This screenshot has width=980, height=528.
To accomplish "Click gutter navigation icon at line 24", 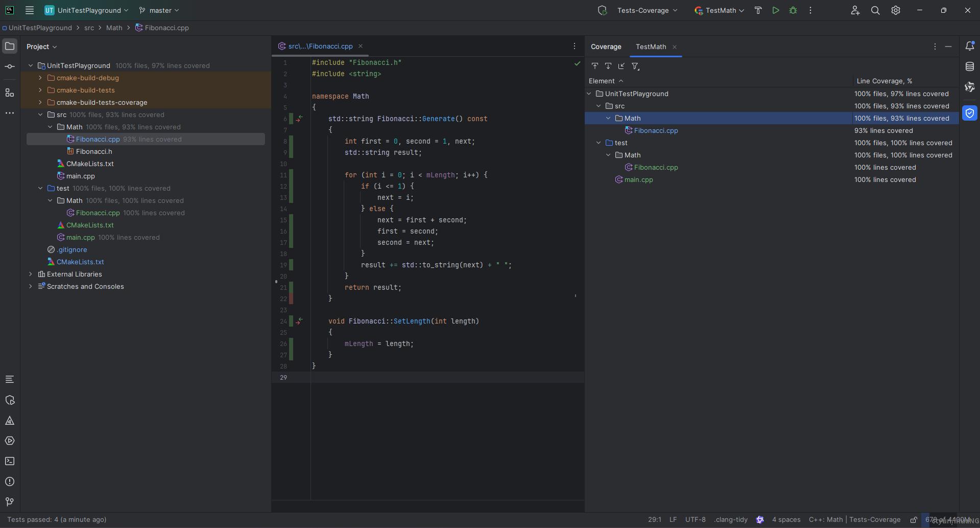I will pyautogui.click(x=300, y=321).
